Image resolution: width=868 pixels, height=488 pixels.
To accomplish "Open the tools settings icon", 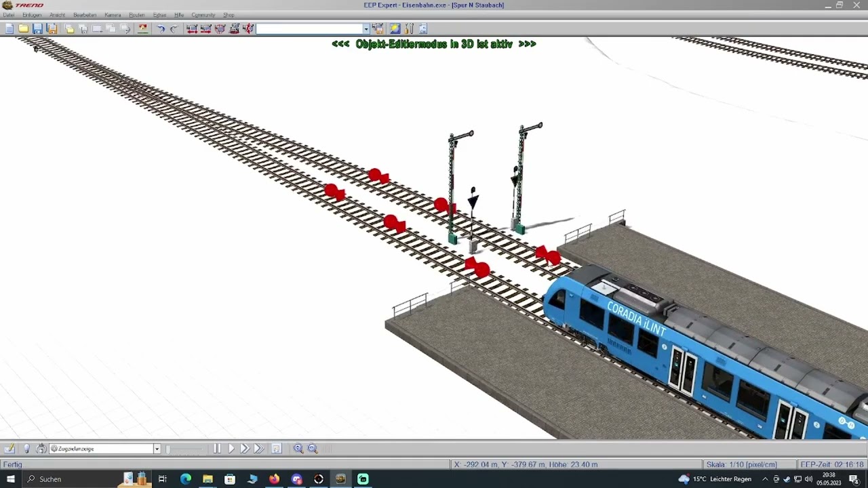I will tap(409, 28).
